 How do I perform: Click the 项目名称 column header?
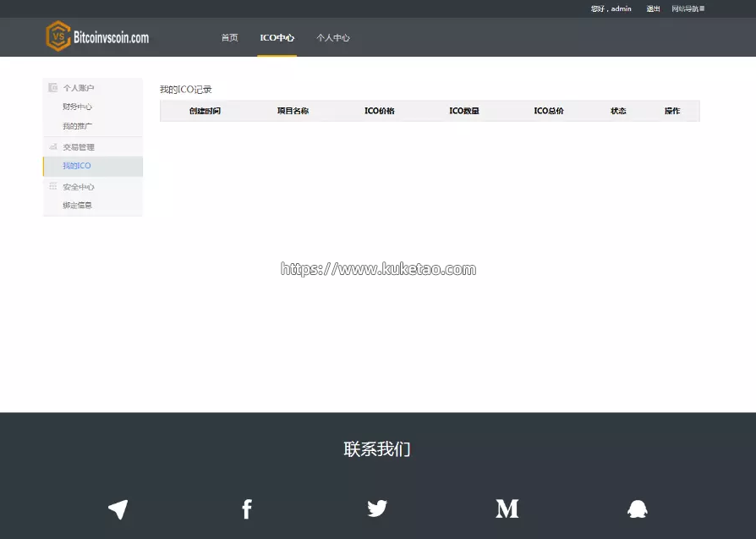(293, 111)
